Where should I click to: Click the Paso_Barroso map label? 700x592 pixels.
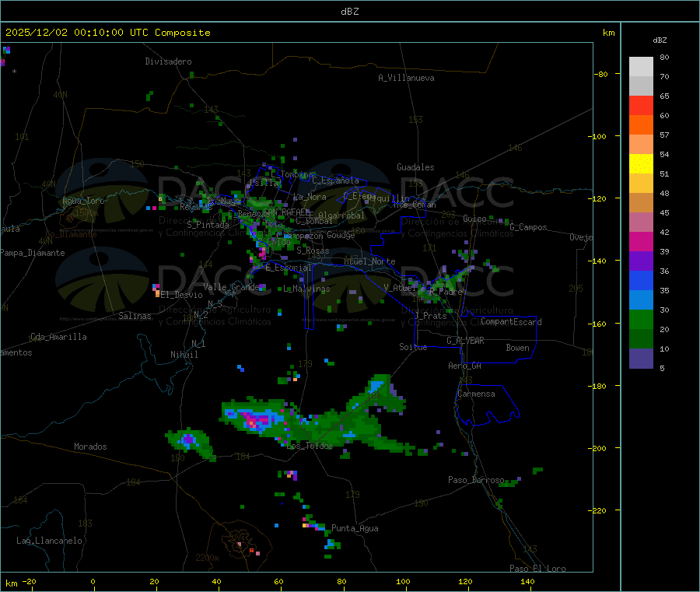tap(476, 480)
